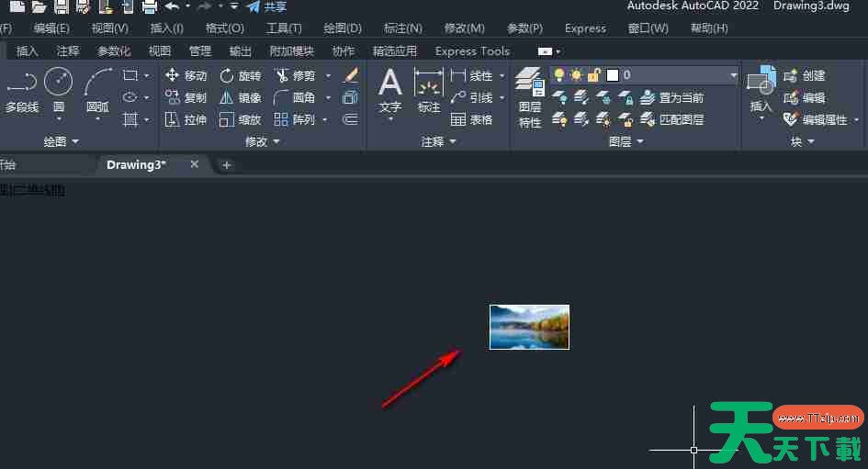868x469 pixels.
Task: Choose the Ellipse draw tool icon
Action: coord(130,96)
